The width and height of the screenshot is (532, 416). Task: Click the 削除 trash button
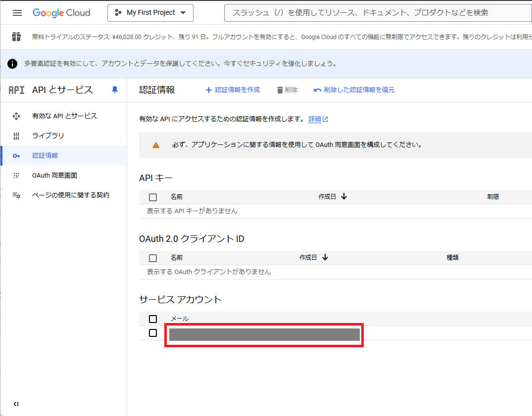(287, 90)
